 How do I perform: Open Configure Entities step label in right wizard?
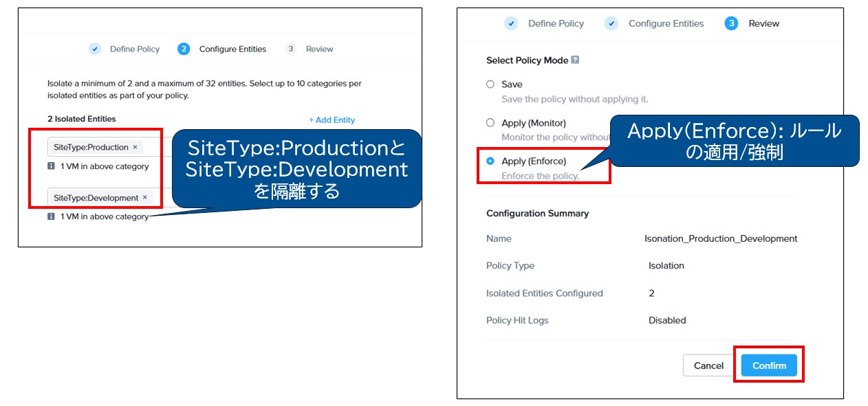tap(666, 23)
